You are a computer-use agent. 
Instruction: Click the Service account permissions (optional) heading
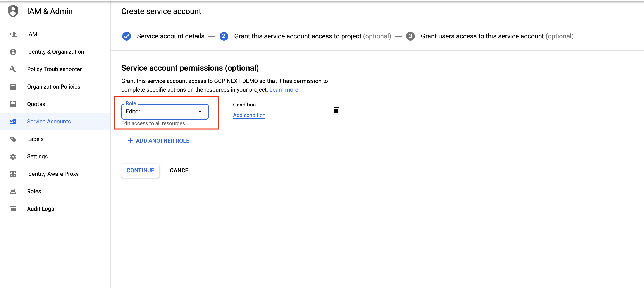pyautogui.click(x=190, y=68)
